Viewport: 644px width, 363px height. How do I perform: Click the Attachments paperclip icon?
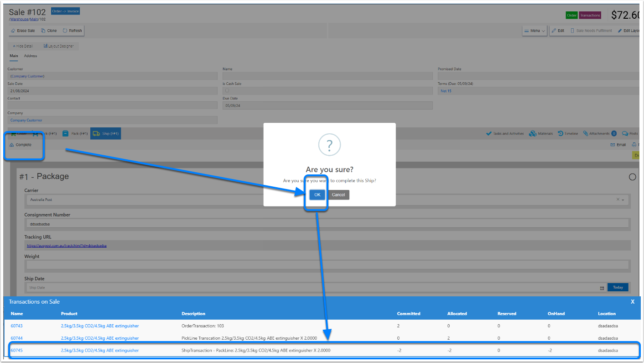pyautogui.click(x=585, y=134)
